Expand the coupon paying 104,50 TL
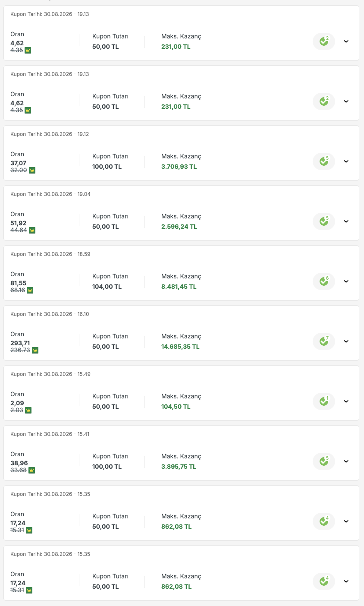Viewport: 364px width, 606px height. [346, 401]
